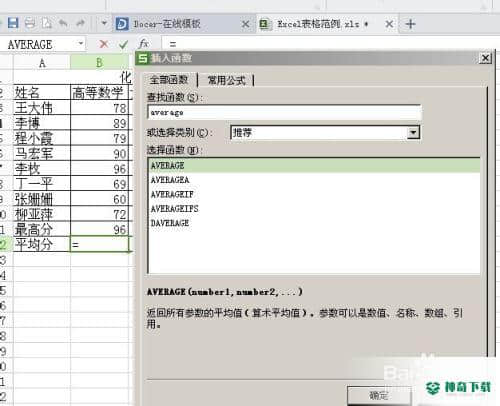The height and width of the screenshot is (406, 500).
Task: Open the AVERAGE name box dropdown
Action: pos(81,43)
